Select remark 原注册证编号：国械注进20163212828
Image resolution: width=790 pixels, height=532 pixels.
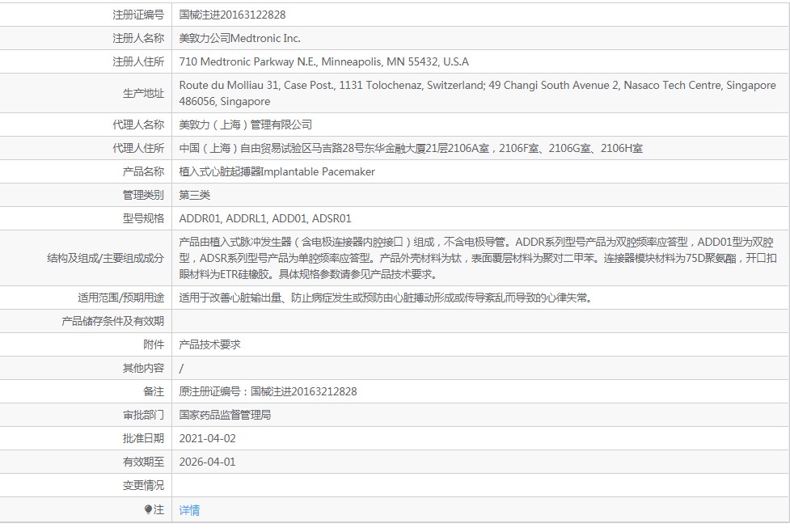[268, 391]
